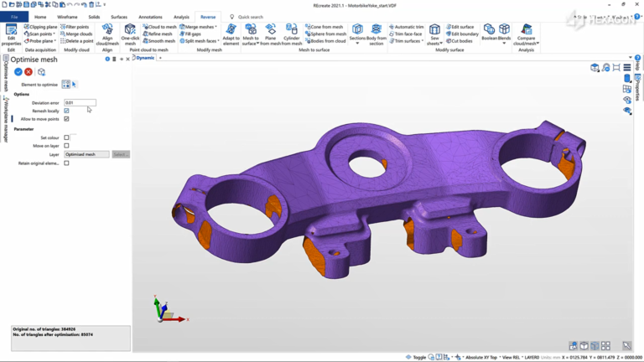
Task: Click the Fill gaps button
Action: 190,34
